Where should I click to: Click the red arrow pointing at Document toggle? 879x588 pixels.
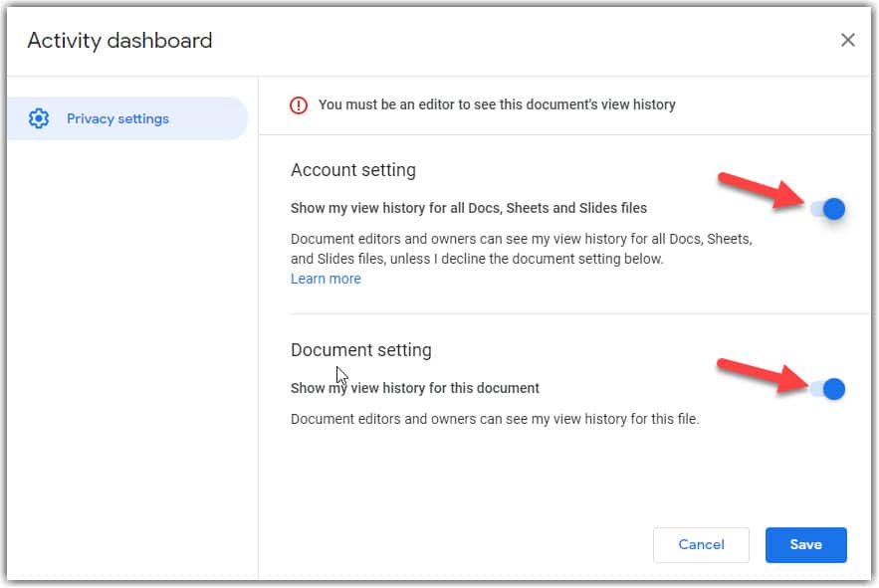(763, 374)
